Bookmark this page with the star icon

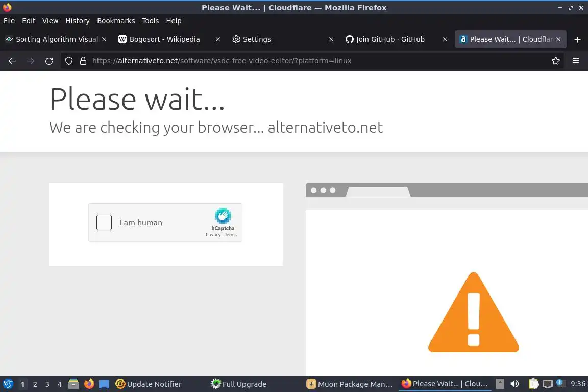point(556,61)
